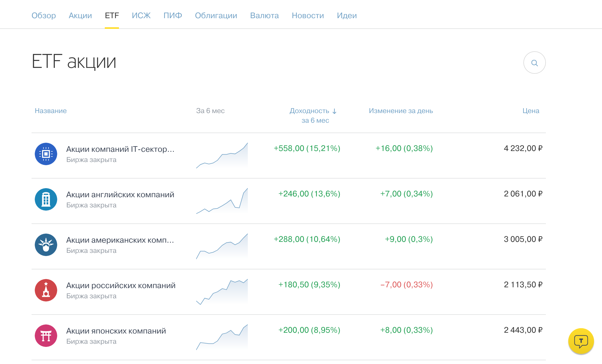Click the −7,00 (0,33%) daily change
The height and width of the screenshot is (364, 602).
pyautogui.click(x=407, y=285)
